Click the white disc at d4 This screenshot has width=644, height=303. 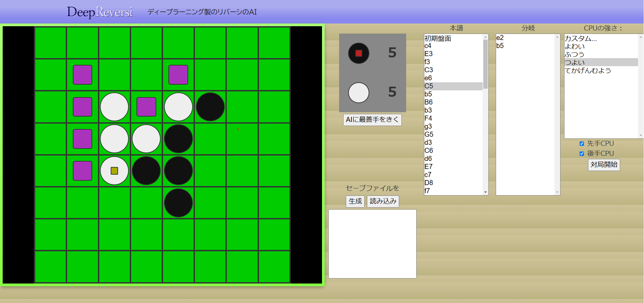147,139
